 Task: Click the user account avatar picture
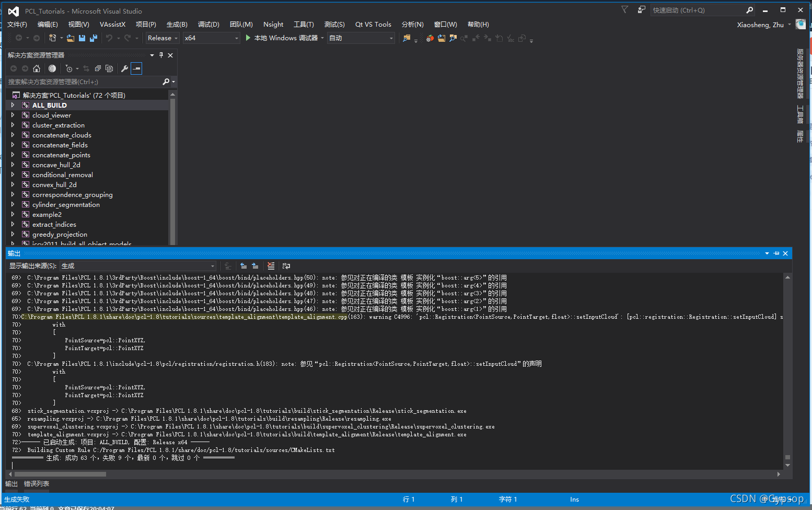click(x=801, y=24)
